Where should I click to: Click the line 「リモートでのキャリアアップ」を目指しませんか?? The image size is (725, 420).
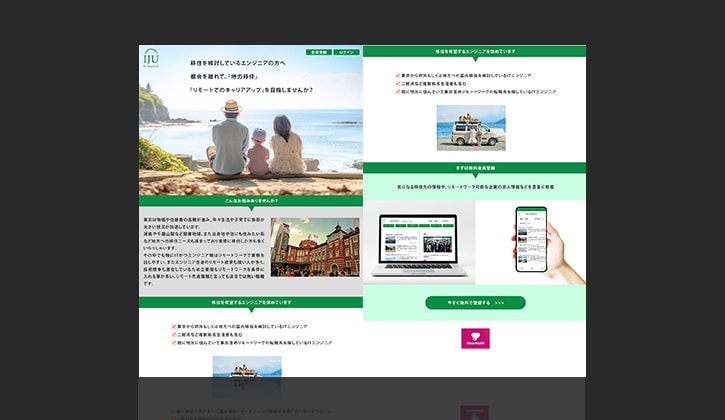coord(252,90)
